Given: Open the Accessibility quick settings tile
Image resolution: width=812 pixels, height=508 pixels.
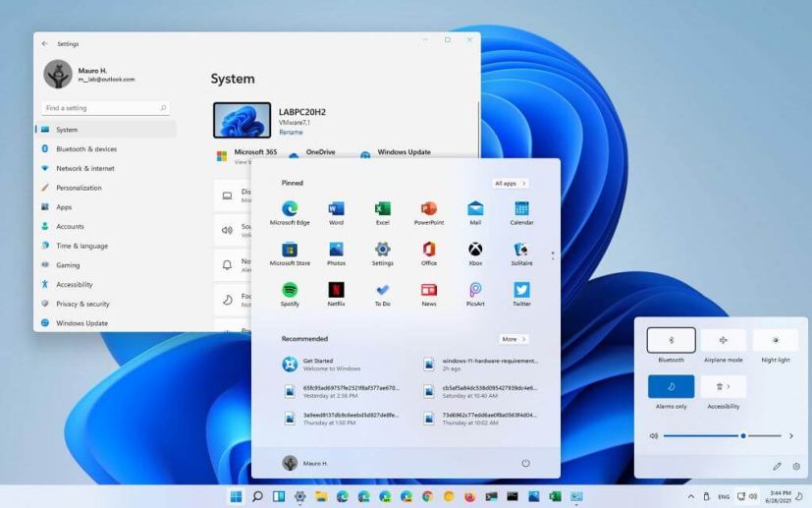Looking at the screenshot, I should pos(724,387).
